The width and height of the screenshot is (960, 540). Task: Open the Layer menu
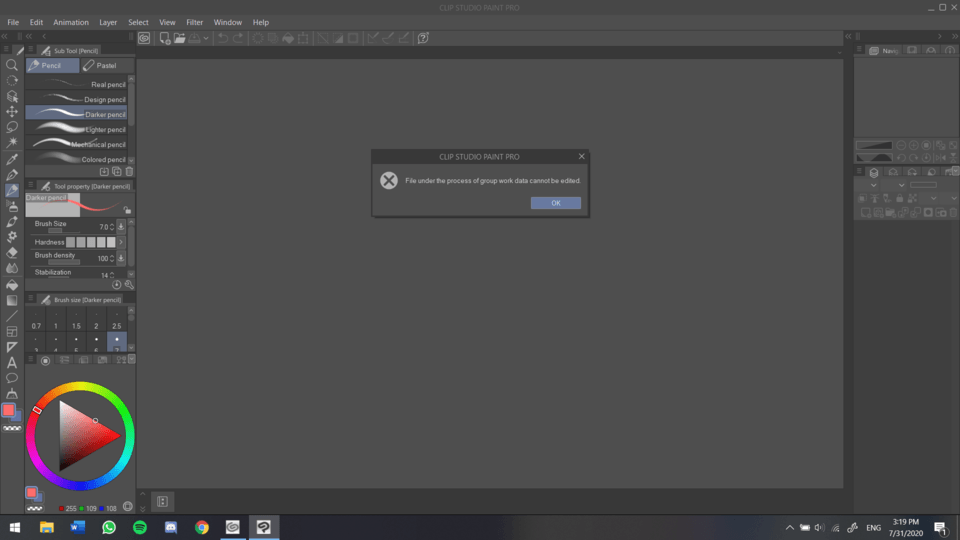pyautogui.click(x=108, y=22)
